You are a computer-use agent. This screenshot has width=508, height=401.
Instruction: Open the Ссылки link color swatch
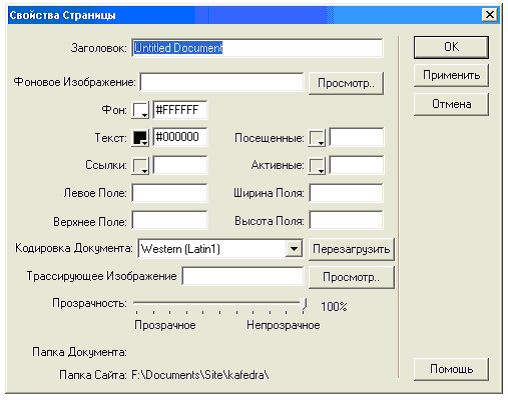click(x=140, y=165)
